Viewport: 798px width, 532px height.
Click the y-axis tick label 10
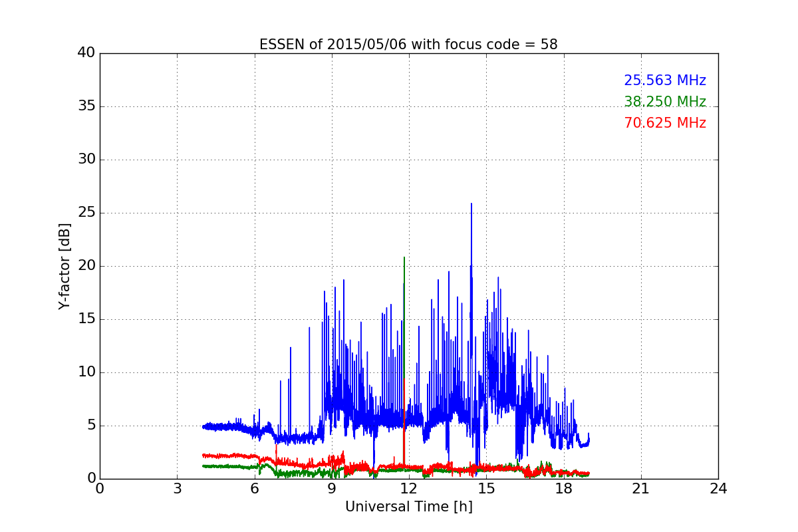[86, 372]
